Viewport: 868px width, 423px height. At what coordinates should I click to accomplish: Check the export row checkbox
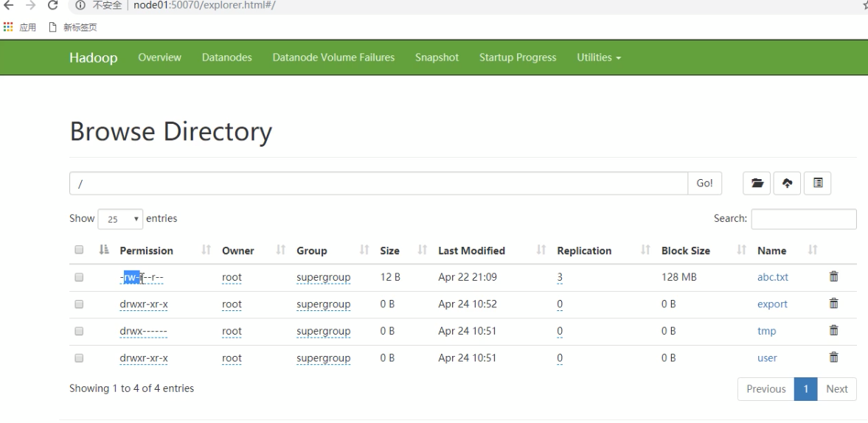[x=79, y=304]
